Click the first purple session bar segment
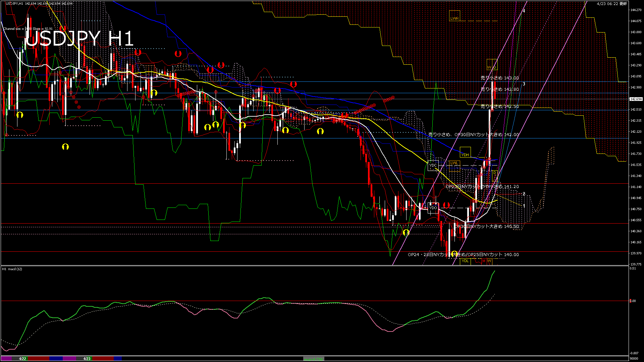Viewport: 644px width, 362px height. click(7, 359)
